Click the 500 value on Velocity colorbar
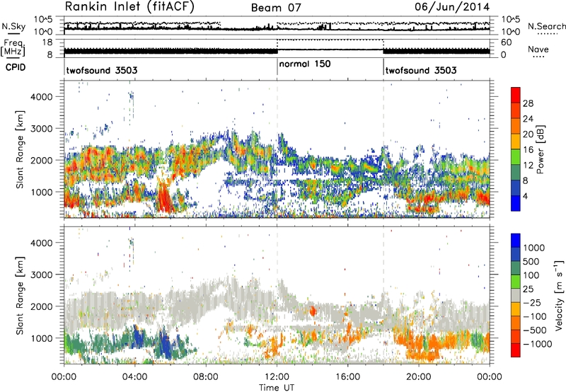The width and height of the screenshot is (566, 392). (531, 261)
